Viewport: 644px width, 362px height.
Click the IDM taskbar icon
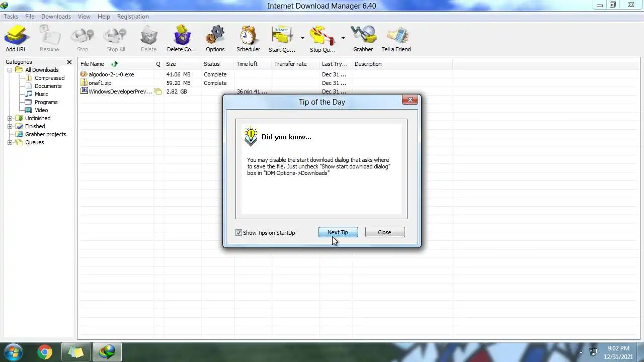[107, 352]
